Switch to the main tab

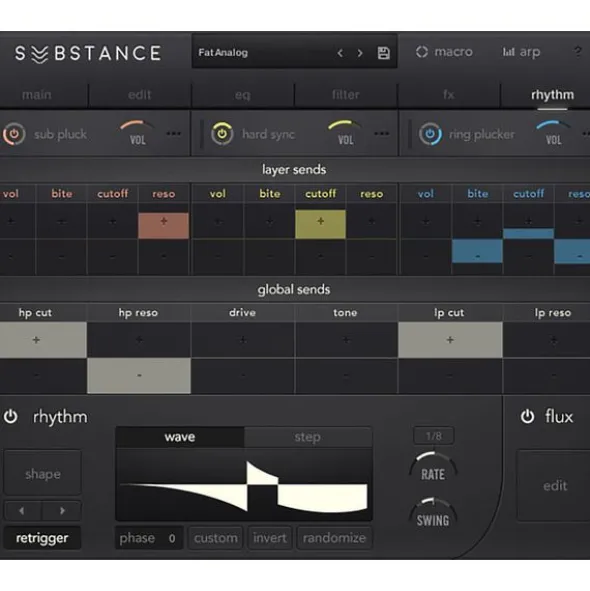(37, 95)
